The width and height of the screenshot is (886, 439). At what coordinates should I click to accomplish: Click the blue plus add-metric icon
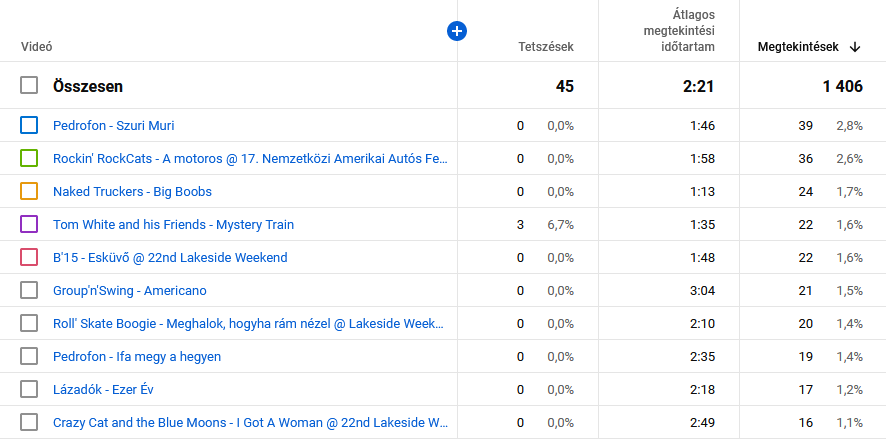457,32
